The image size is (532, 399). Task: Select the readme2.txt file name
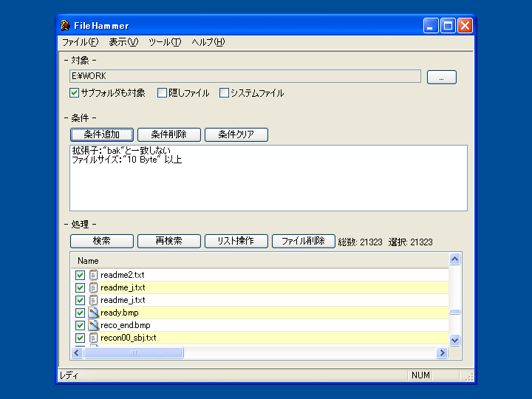pos(123,275)
